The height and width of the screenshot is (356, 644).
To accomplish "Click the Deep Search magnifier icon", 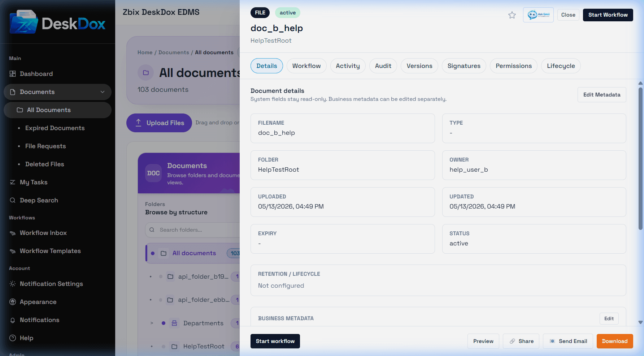I will (13, 200).
